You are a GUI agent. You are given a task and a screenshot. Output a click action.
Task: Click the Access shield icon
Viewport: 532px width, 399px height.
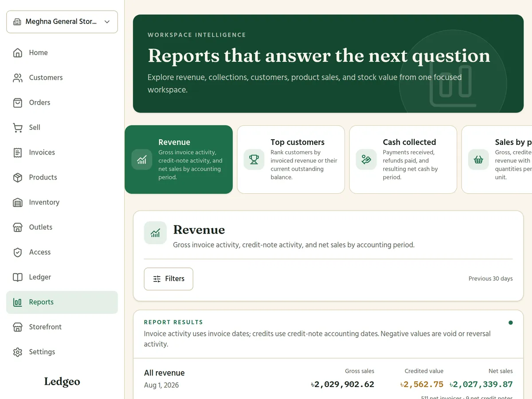tap(18, 252)
